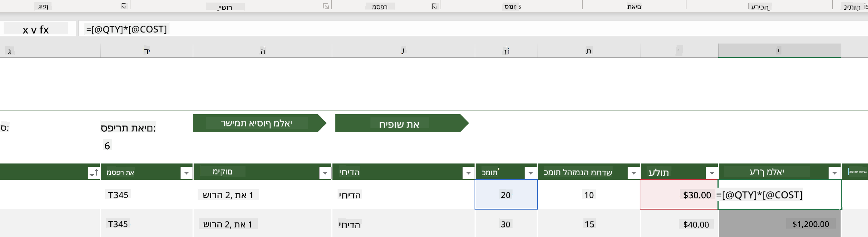Select the quantity cell with value 20
The image size is (868, 237).
[x=506, y=195]
